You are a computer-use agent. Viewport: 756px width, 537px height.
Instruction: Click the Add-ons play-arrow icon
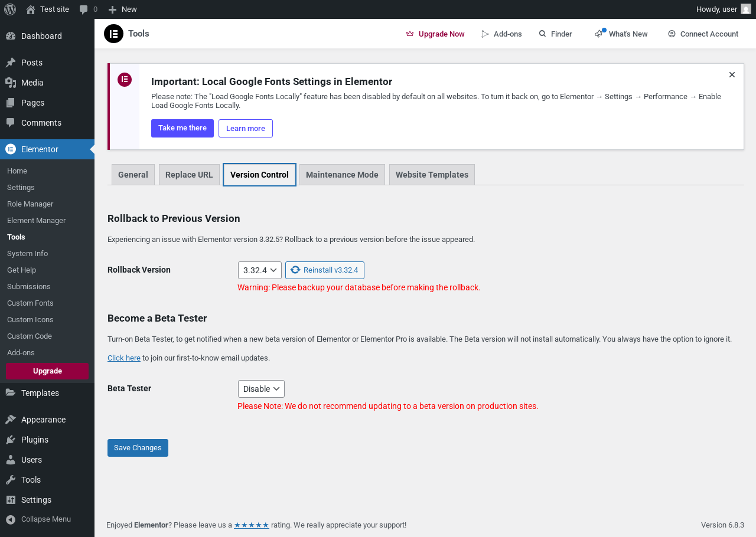(485, 34)
